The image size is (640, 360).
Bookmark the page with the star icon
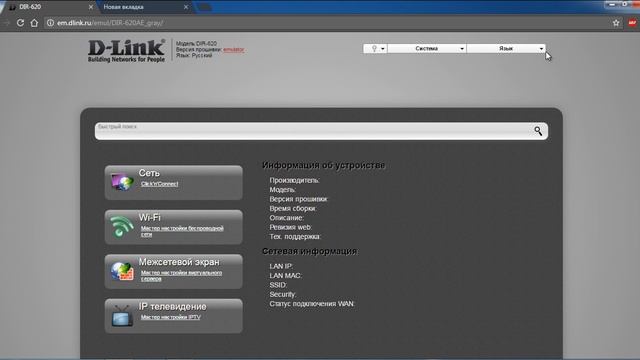click(x=616, y=23)
